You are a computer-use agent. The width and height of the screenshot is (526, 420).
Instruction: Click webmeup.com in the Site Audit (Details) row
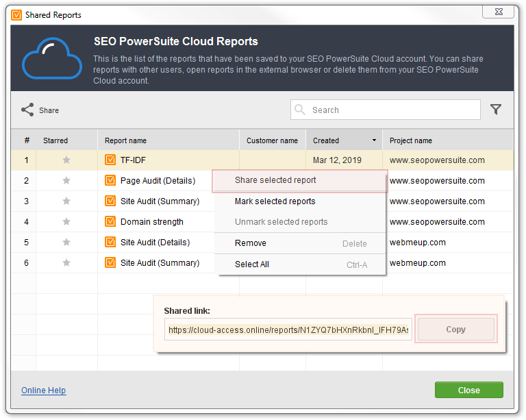pos(418,243)
